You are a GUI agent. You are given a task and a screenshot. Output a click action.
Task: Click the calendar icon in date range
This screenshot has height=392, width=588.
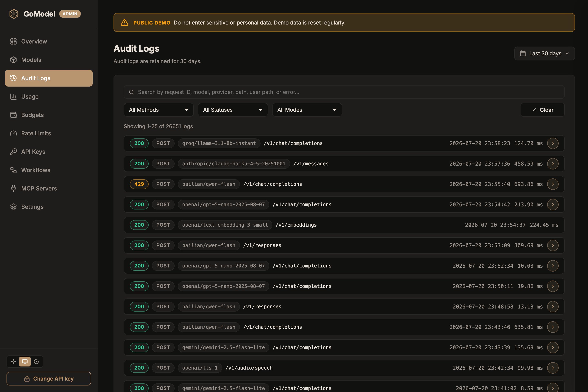pyautogui.click(x=523, y=53)
